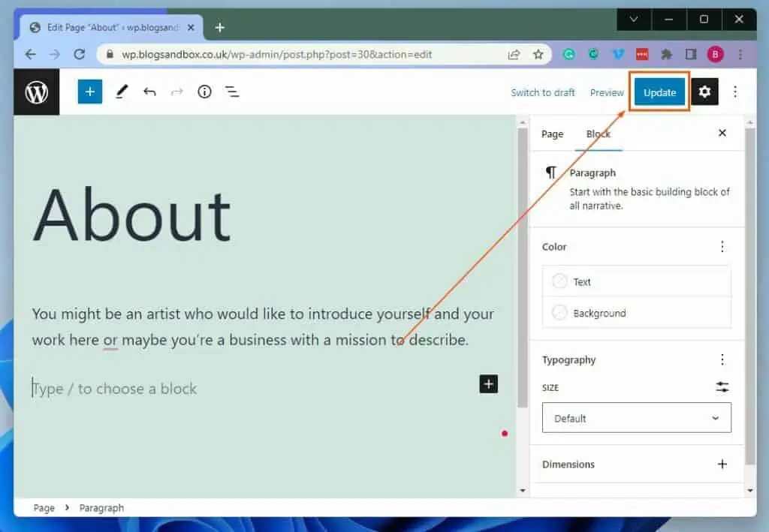Toggle the block inserter plus icon
This screenshot has height=532, width=769.
tap(89, 92)
